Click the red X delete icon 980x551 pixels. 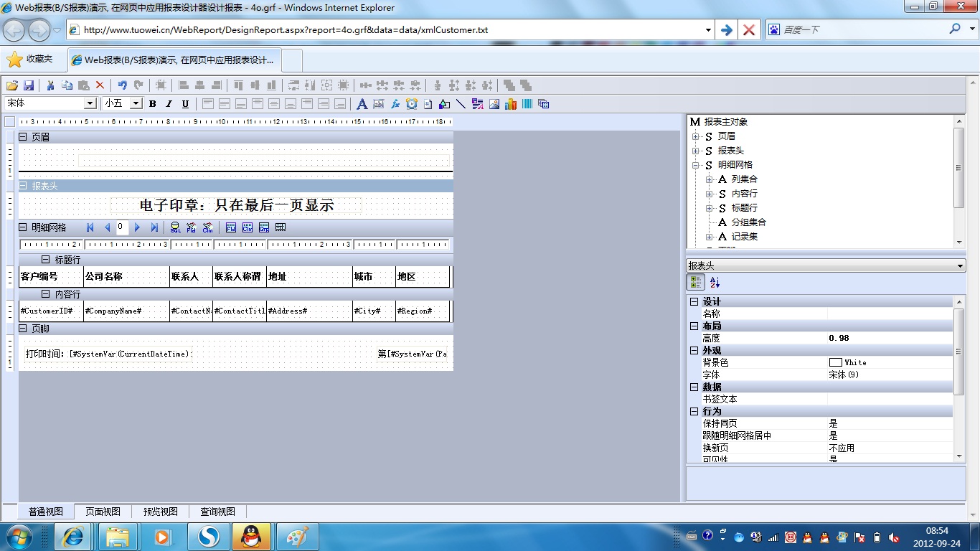100,85
